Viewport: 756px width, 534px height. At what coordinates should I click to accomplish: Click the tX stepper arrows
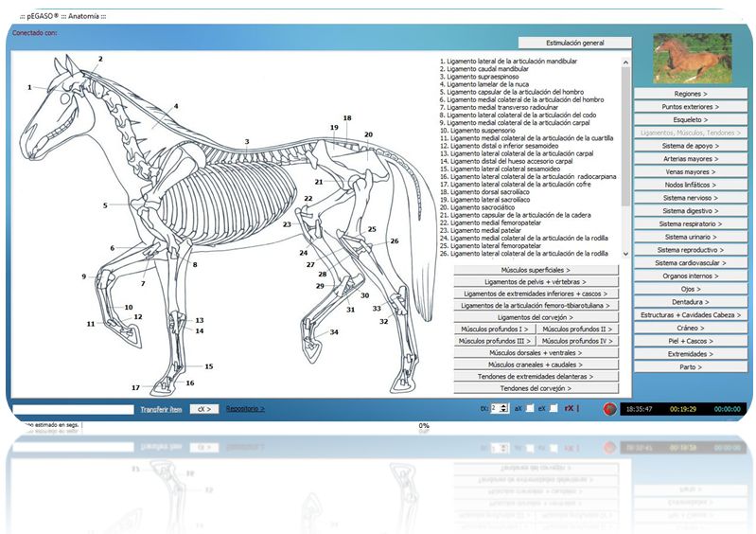tap(503, 409)
